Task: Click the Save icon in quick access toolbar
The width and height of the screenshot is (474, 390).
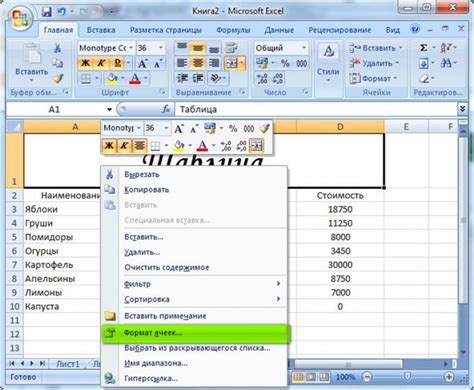Action: (x=46, y=12)
